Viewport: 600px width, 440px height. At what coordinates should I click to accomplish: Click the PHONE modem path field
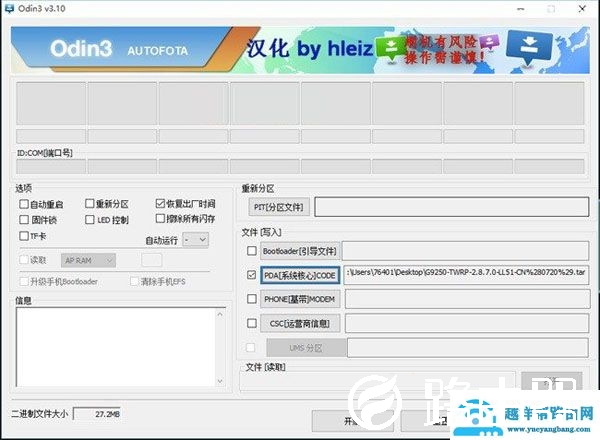(x=467, y=299)
